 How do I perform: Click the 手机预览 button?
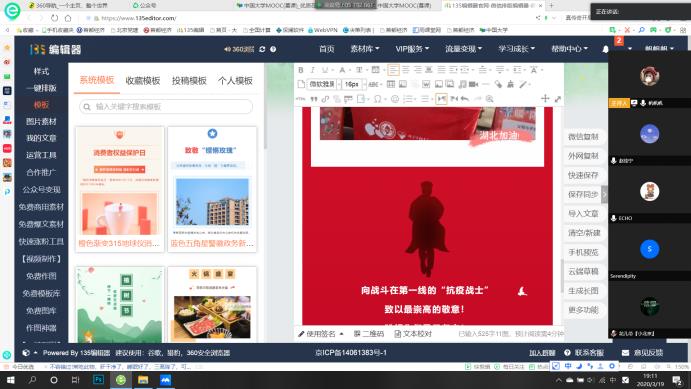tap(583, 252)
